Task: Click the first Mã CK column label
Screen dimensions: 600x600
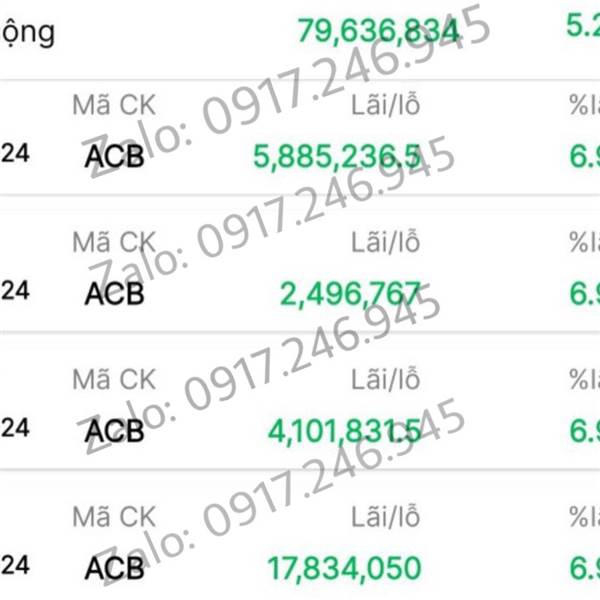Action: 114,105
